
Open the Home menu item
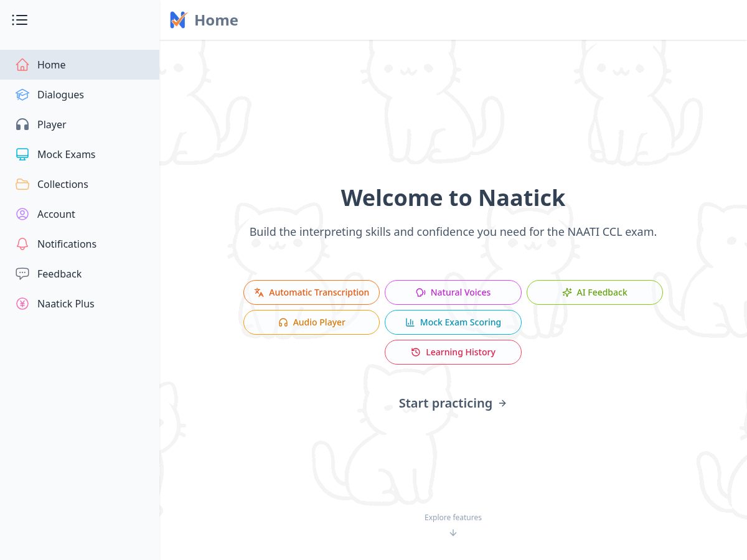click(80, 65)
